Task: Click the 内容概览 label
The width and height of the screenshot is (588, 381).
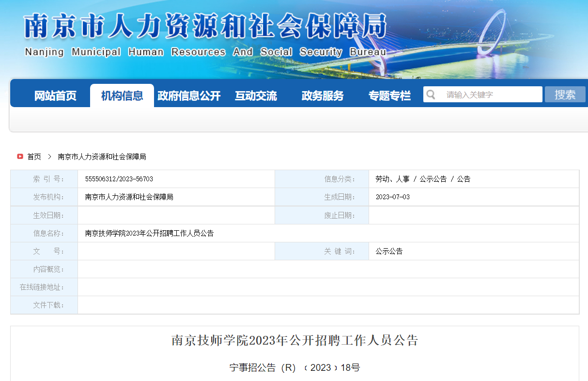Action: 48,269
